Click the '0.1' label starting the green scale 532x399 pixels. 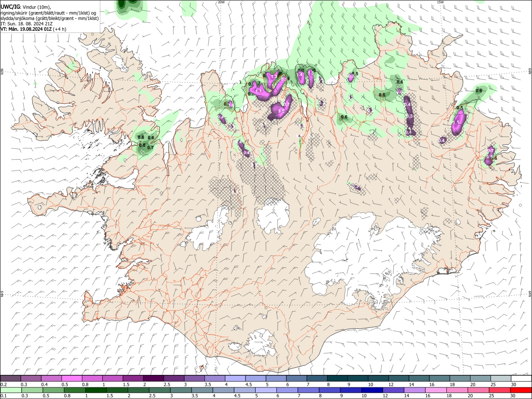coord(3,396)
